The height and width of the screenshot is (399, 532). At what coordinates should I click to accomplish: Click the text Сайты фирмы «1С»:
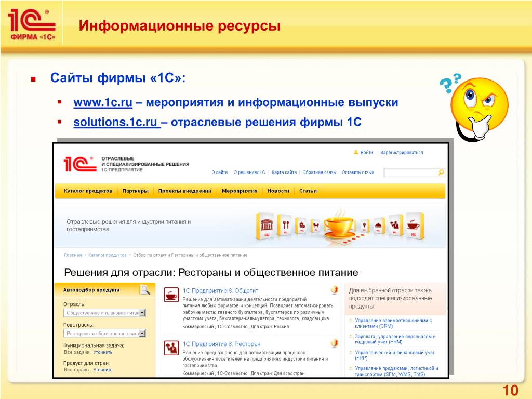(x=118, y=78)
